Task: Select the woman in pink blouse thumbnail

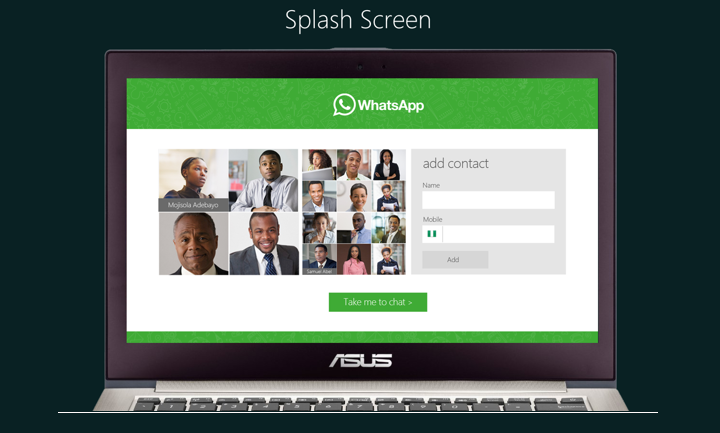Action: [354, 259]
